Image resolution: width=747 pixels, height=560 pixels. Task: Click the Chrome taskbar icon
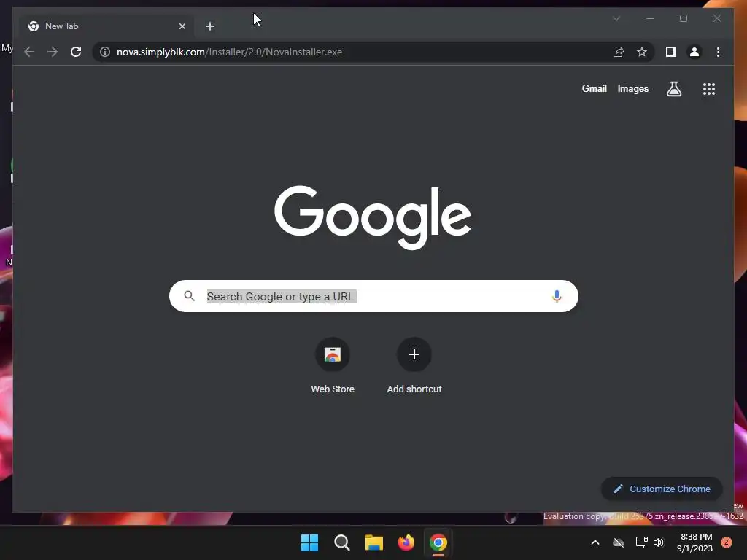click(438, 542)
